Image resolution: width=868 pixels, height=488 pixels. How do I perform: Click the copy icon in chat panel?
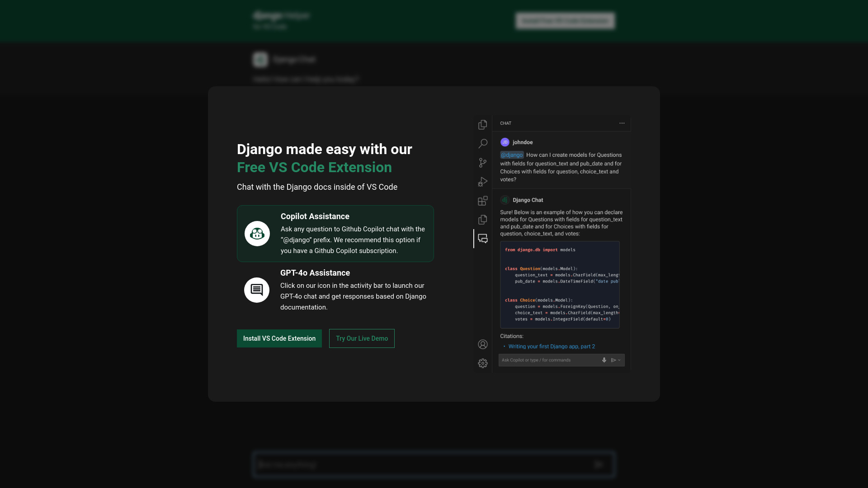pos(482,219)
